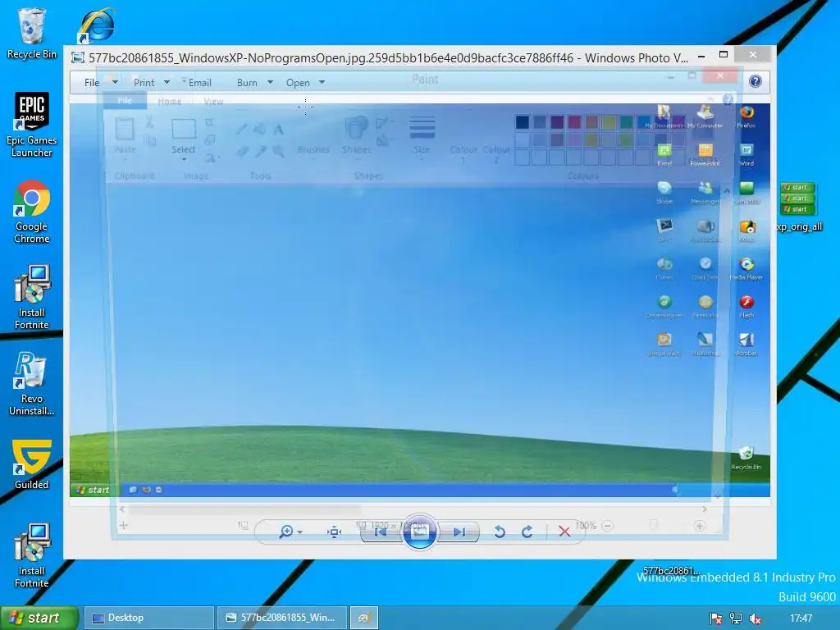Image resolution: width=840 pixels, height=630 pixels.
Task: Rotate the photo clockwise
Action: tap(527, 532)
